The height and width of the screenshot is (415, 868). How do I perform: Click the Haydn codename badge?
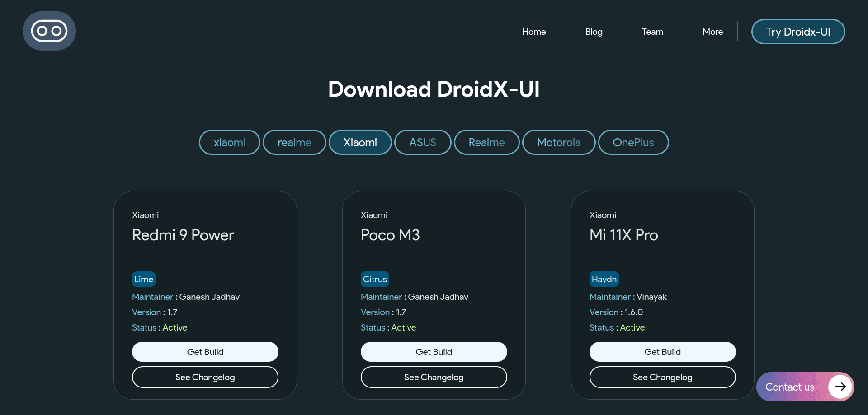pos(604,279)
